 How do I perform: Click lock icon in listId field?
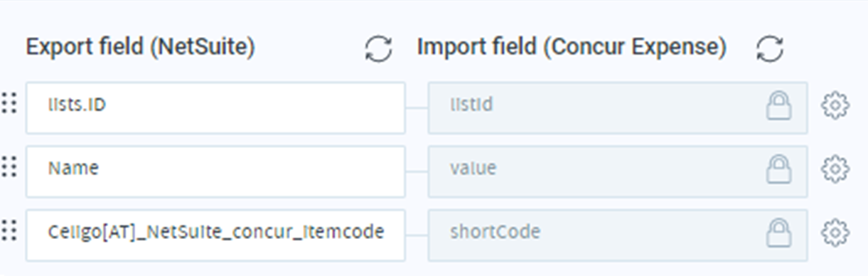point(778,106)
